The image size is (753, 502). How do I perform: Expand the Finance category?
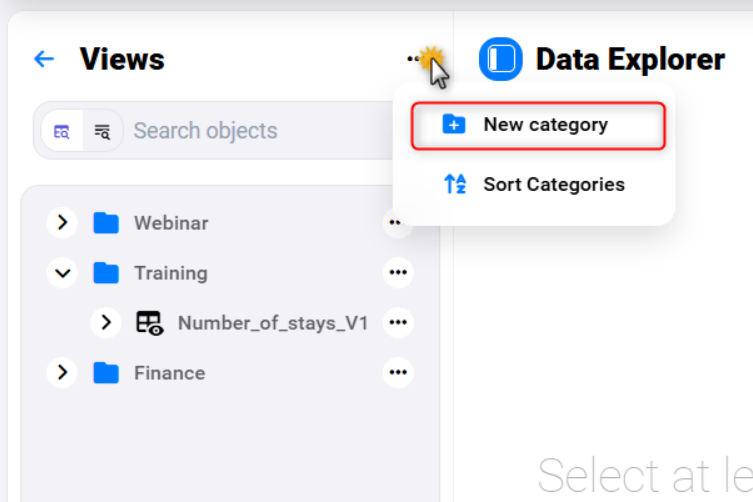coord(62,373)
